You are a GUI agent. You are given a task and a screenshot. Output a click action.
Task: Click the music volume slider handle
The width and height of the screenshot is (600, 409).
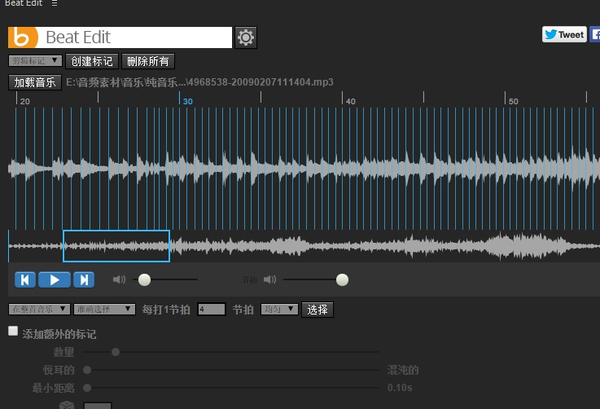tap(144, 280)
